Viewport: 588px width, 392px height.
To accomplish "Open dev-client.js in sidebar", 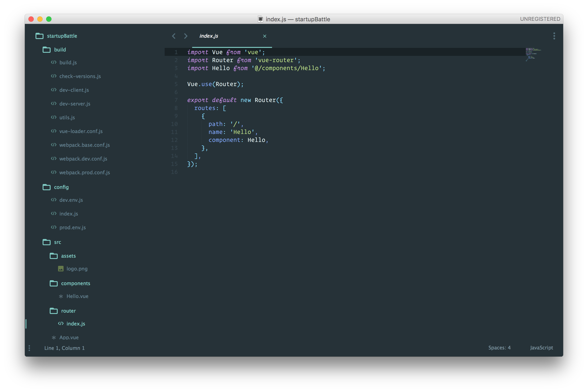I will [74, 90].
